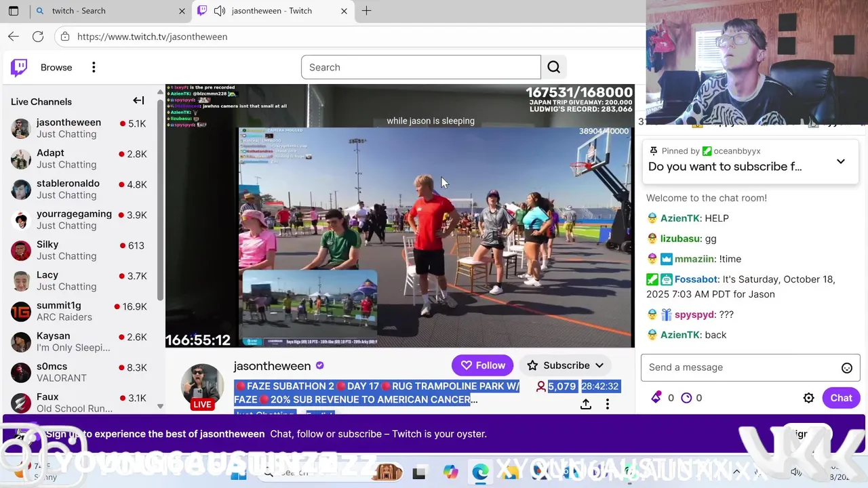Expand the pinned chat message
868x488 pixels.
(841, 161)
